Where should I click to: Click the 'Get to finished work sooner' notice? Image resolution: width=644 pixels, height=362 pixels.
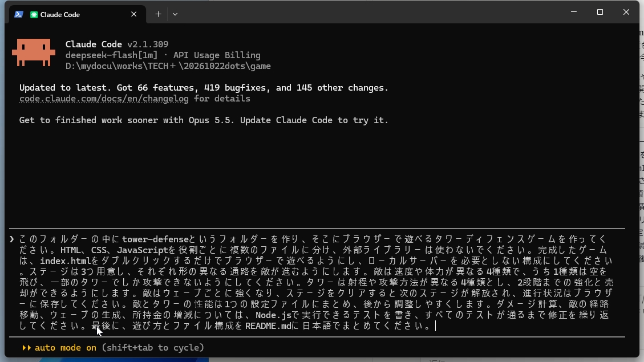point(204,120)
